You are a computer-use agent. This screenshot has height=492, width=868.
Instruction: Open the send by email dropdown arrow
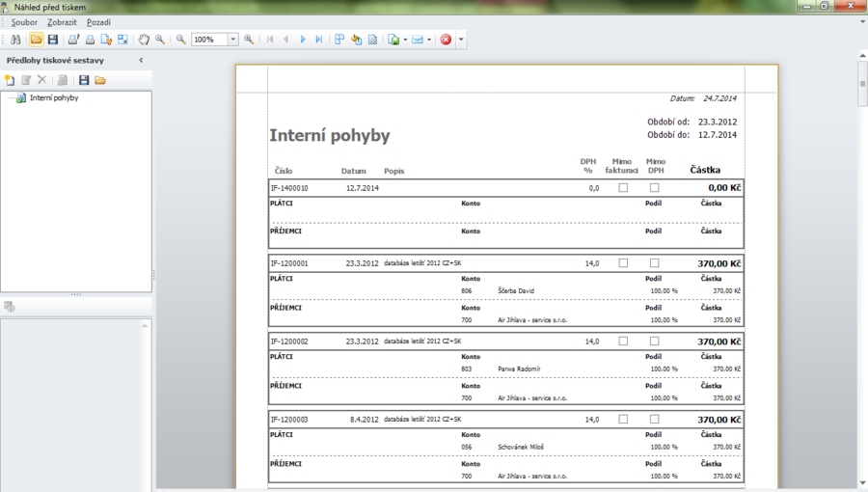click(x=429, y=40)
